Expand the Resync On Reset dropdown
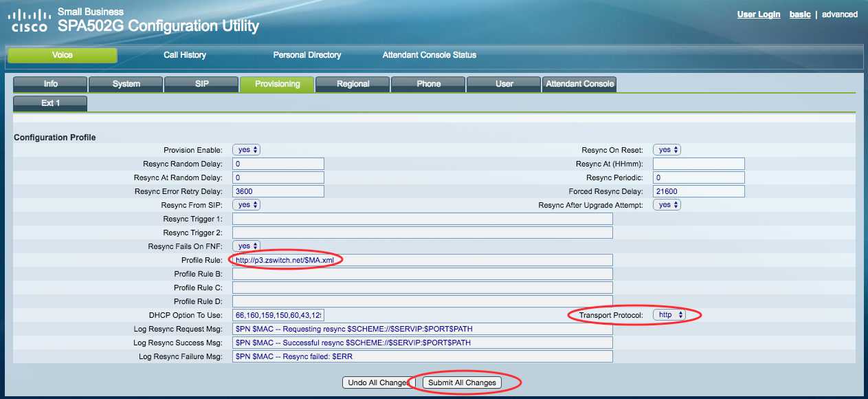Viewport: 868px width, 399px height. click(667, 149)
